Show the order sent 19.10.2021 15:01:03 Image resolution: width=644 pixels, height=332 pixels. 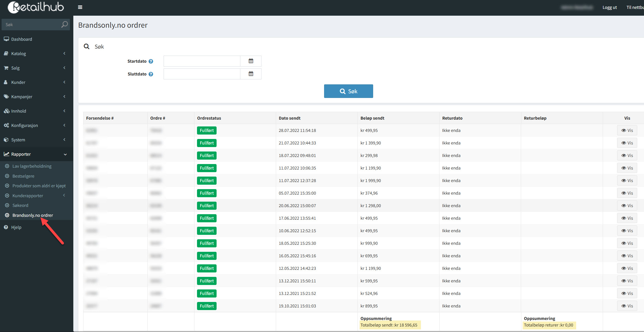pos(627,306)
